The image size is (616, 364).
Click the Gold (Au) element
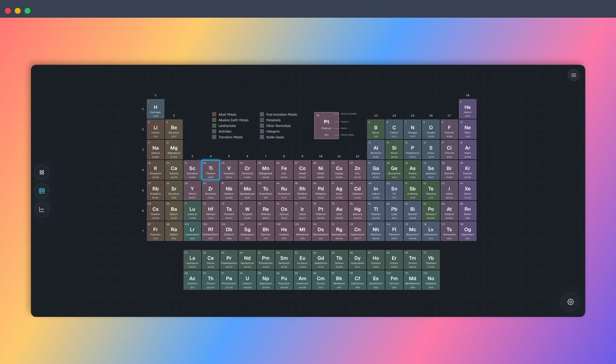pos(339,210)
